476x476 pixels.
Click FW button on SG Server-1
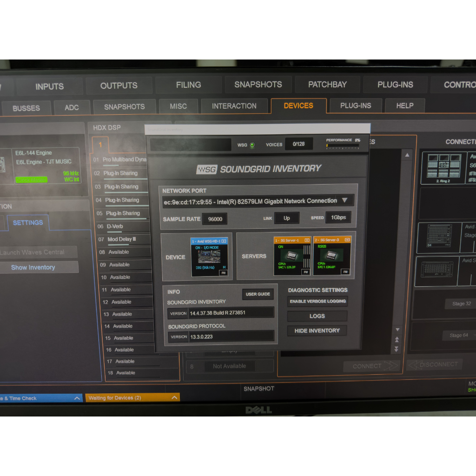(x=306, y=272)
